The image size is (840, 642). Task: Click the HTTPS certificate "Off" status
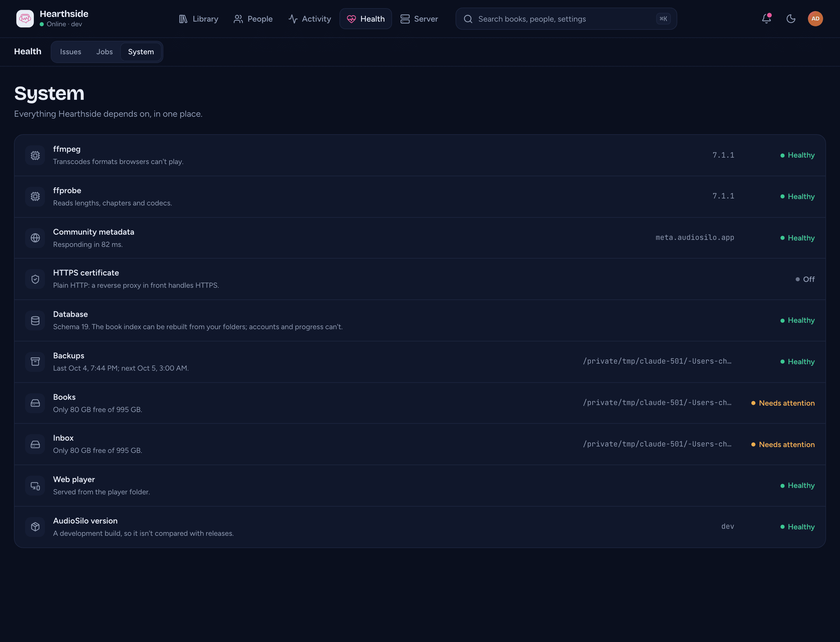805,279
